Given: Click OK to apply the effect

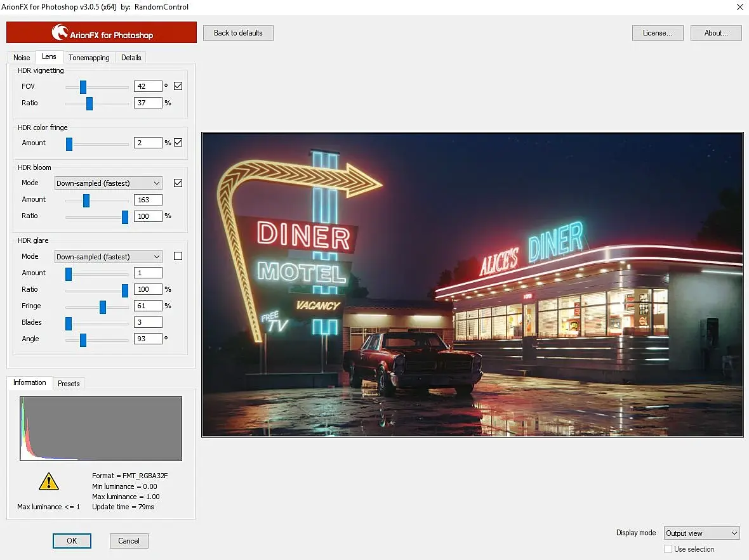Looking at the screenshot, I should click(72, 541).
